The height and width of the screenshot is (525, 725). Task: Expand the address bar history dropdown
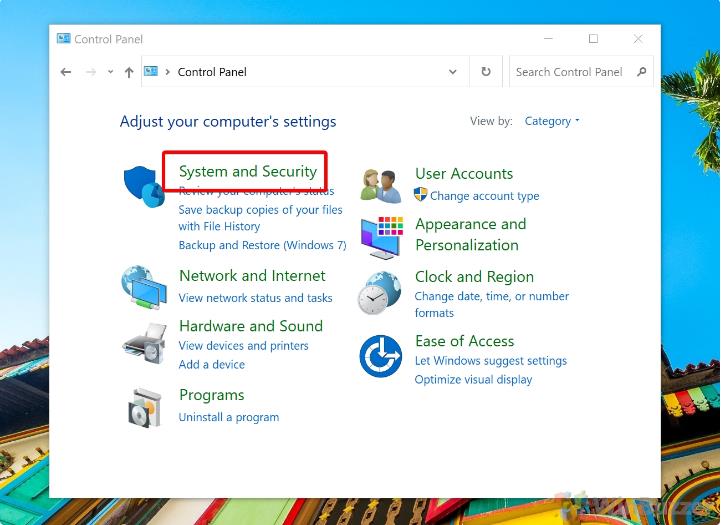[453, 72]
